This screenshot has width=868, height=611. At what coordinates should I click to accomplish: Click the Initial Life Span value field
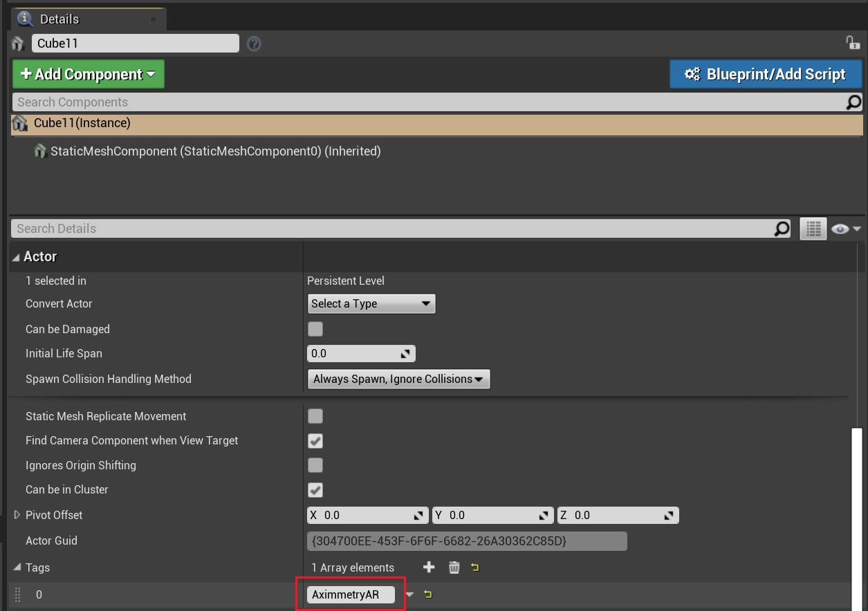coord(353,353)
